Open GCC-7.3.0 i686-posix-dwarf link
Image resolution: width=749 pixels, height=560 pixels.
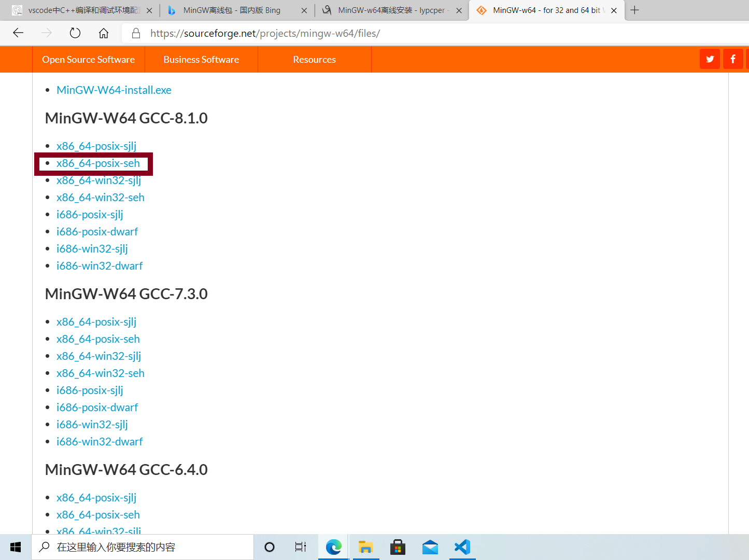coord(97,407)
